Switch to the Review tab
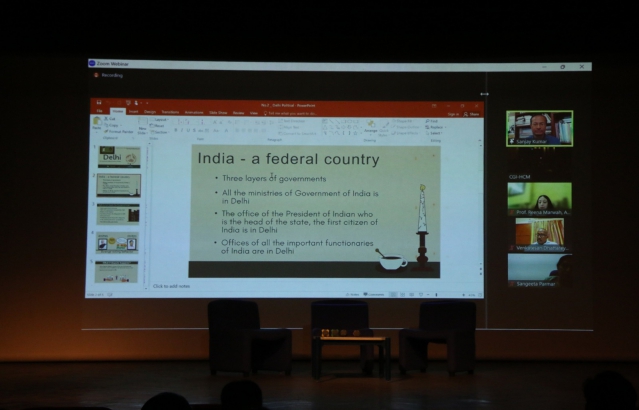Image resolution: width=639 pixels, height=410 pixels. coord(238,113)
